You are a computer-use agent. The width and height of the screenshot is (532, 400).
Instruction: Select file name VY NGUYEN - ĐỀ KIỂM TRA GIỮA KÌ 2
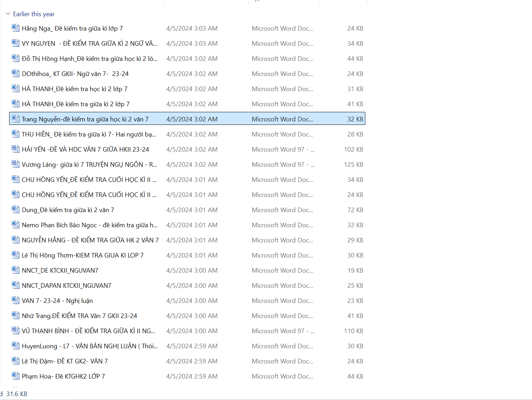coord(90,44)
